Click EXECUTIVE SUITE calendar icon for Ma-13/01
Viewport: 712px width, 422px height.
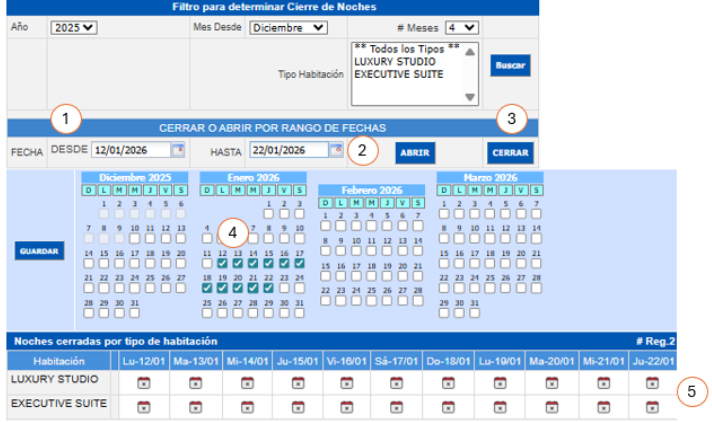[x=194, y=405]
